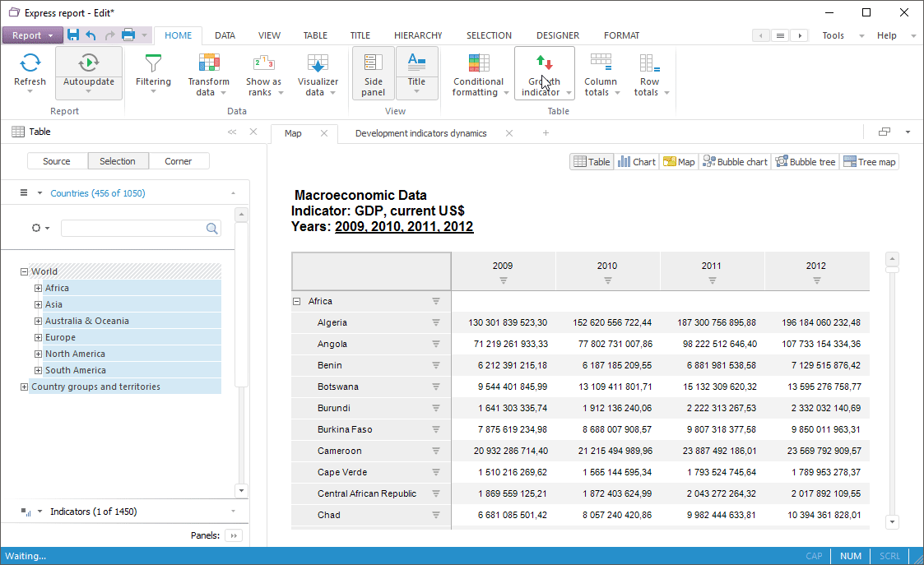Image resolution: width=924 pixels, height=565 pixels.
Task: Click the Refresh icon in the ribbon
Action: click(30, 63)
